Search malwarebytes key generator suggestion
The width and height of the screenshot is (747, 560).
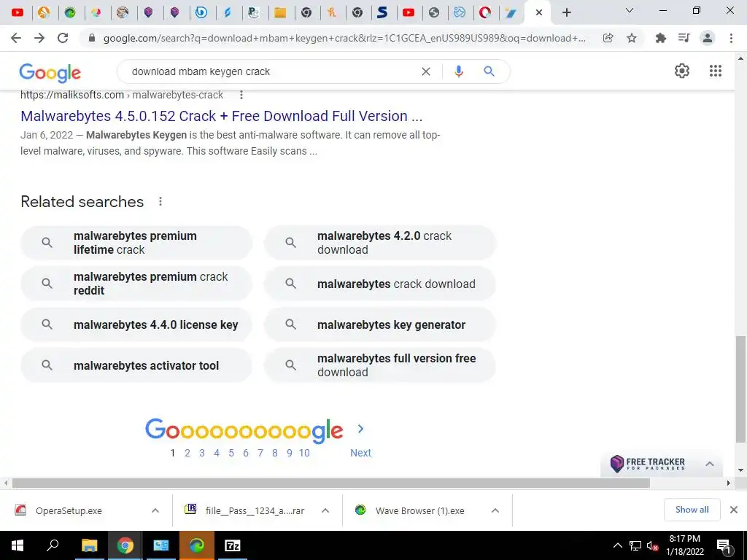[380, 324]
